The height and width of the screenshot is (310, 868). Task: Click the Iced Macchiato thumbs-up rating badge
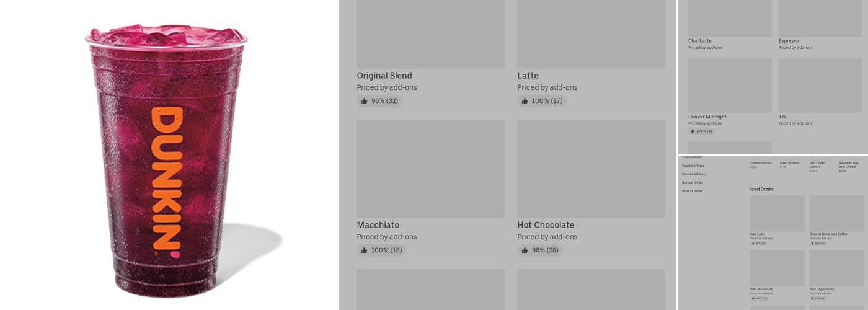(759, 298)
